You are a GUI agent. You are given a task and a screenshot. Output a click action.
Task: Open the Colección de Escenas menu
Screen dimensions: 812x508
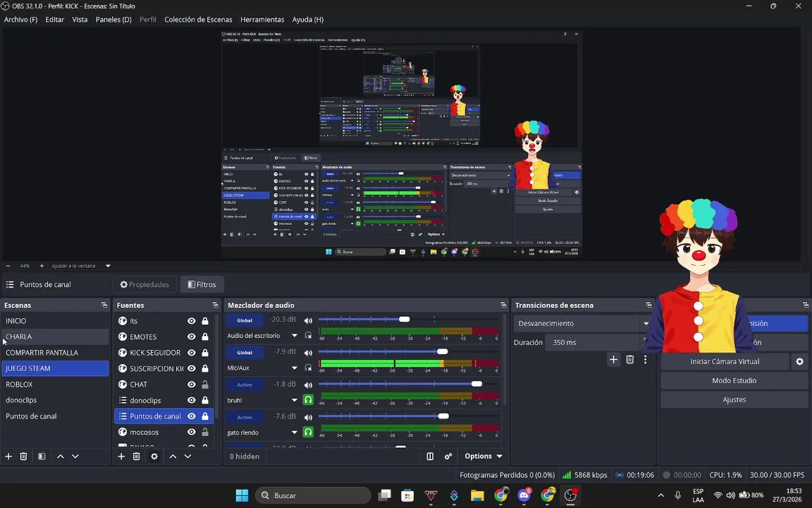[198, 19]
